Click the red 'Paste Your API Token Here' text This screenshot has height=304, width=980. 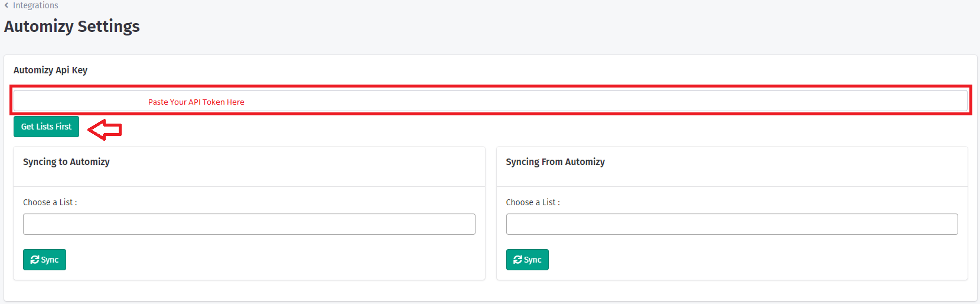[196, 102]
